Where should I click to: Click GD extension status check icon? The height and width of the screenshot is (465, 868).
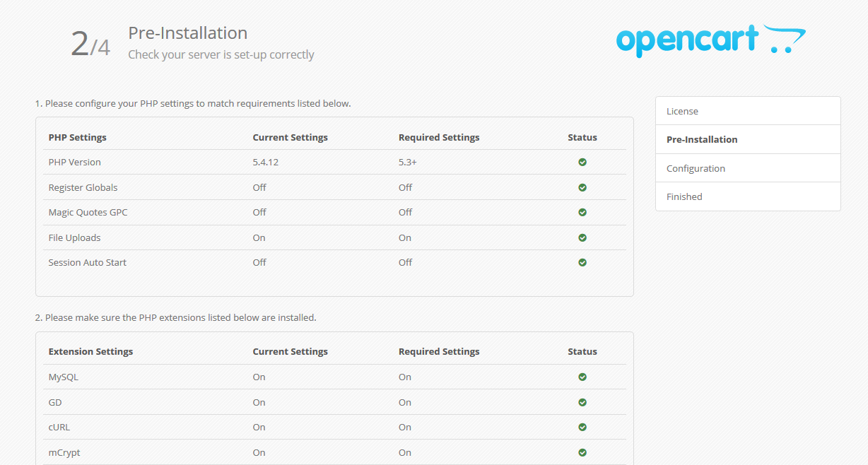pos(582,402)
